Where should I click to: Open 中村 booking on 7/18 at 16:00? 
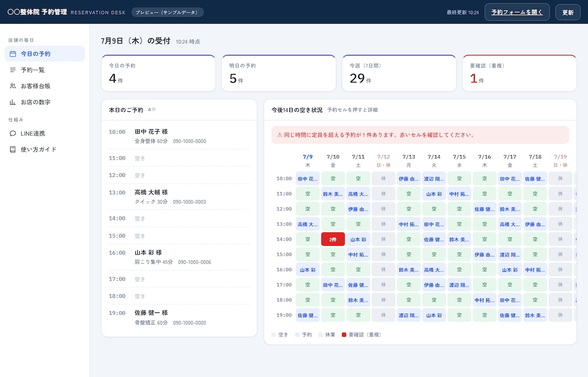pos(535,269)
